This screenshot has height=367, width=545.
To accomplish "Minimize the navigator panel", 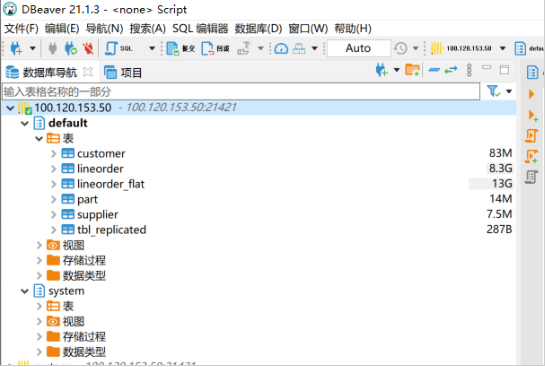I will coord(487,67).
